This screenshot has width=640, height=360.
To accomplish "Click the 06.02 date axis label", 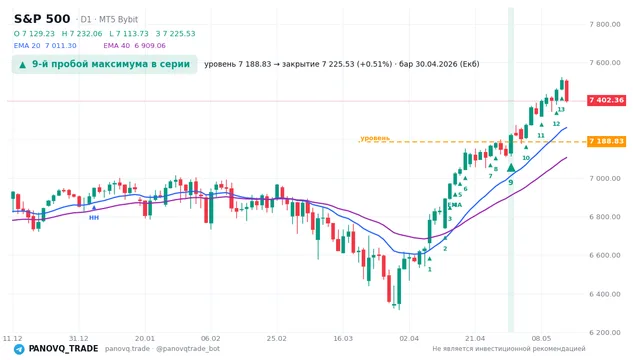I will click(211, 338).
